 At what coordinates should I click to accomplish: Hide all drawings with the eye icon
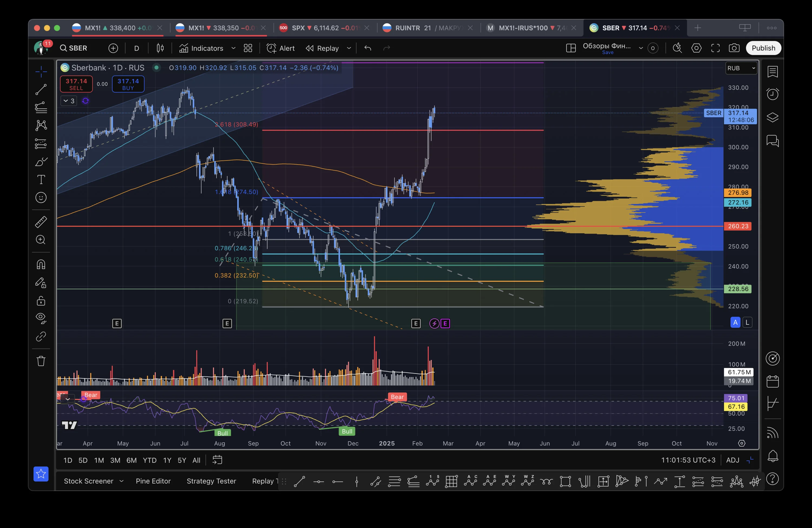tap(41, 319)
